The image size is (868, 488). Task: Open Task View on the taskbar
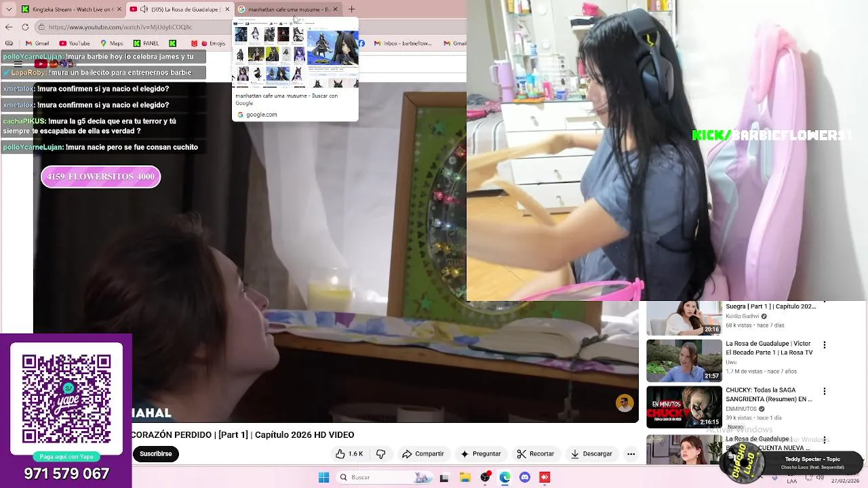(x=444, y=477)
